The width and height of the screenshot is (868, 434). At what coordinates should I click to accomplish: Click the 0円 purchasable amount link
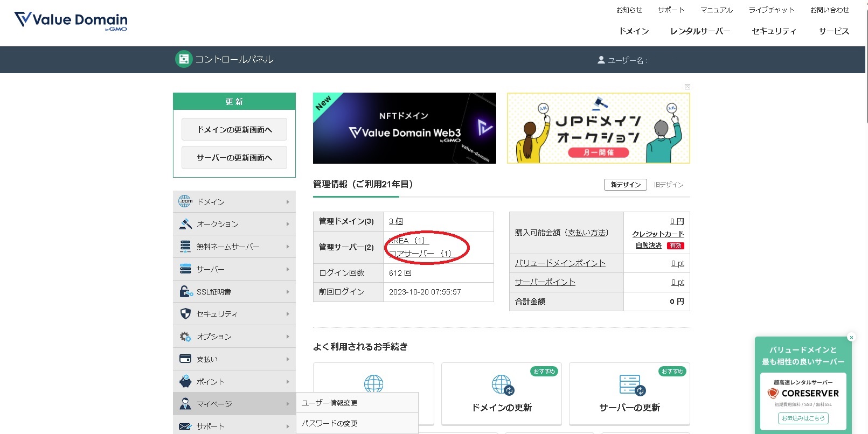pos(677,221)
